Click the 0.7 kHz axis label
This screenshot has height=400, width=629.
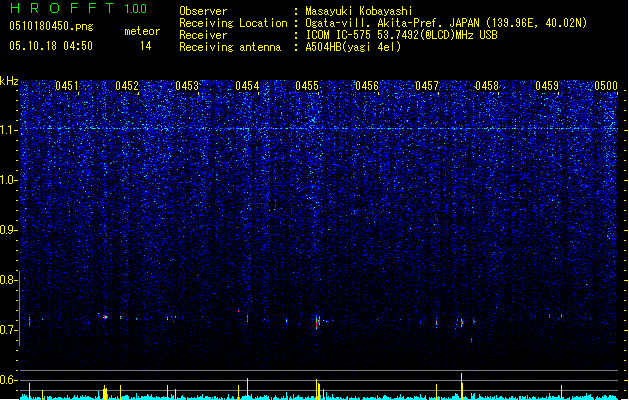coord(8,330)
